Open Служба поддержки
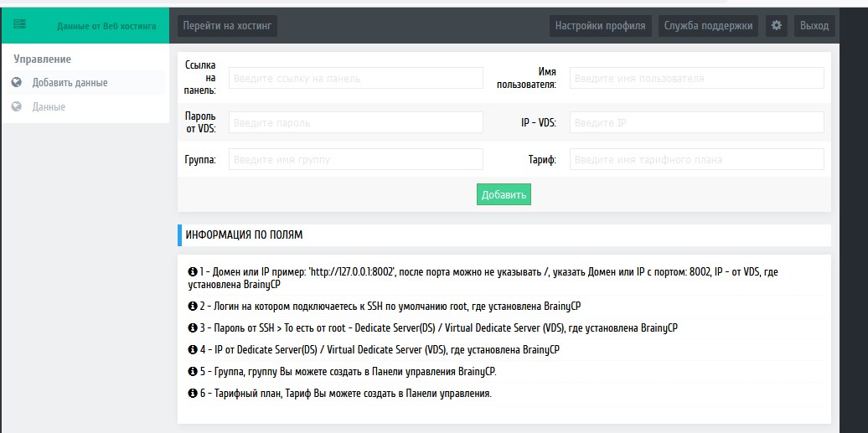 [x=708, y=26]
